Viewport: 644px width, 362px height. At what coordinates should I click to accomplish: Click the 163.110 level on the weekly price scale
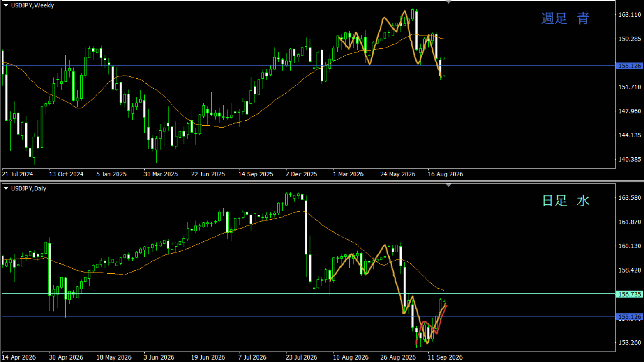630,15
